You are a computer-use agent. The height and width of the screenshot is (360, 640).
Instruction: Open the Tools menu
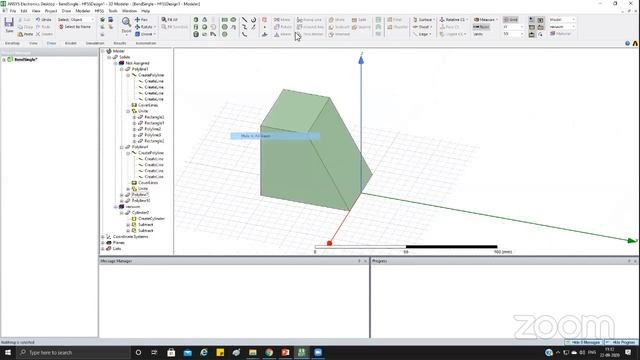[x=113, y=11]
